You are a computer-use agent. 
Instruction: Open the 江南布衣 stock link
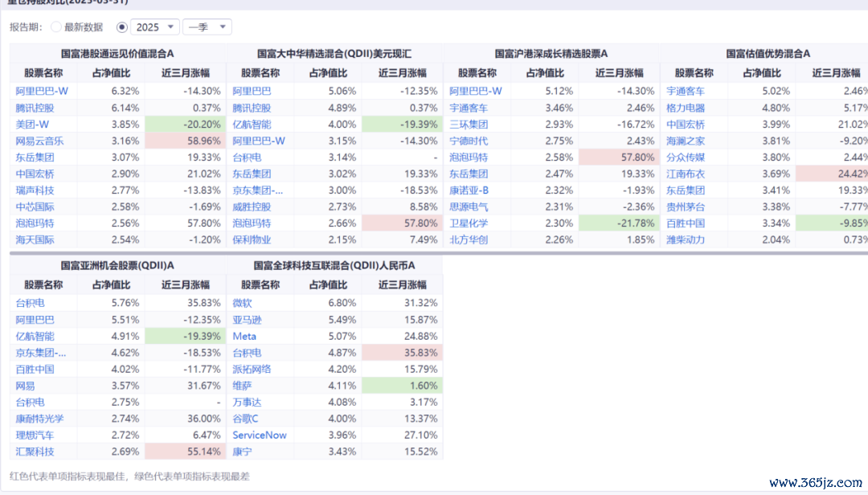point(686,174)
